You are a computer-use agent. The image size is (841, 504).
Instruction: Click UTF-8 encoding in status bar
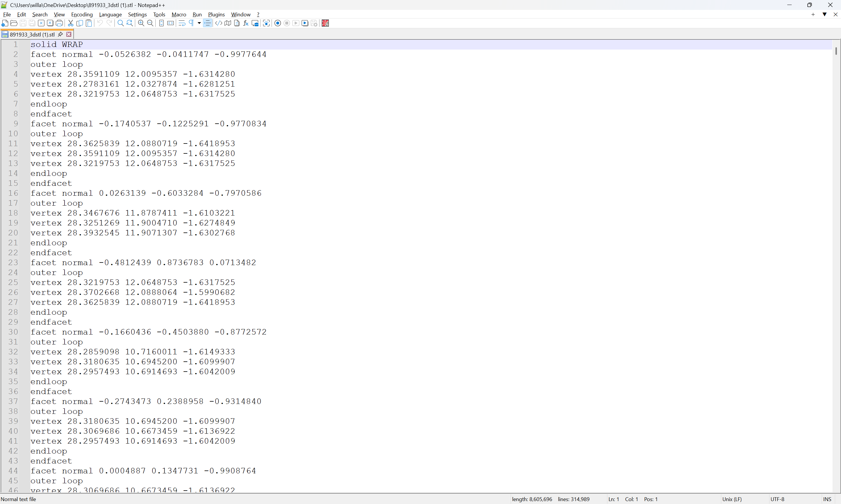(x=777, y=499)
